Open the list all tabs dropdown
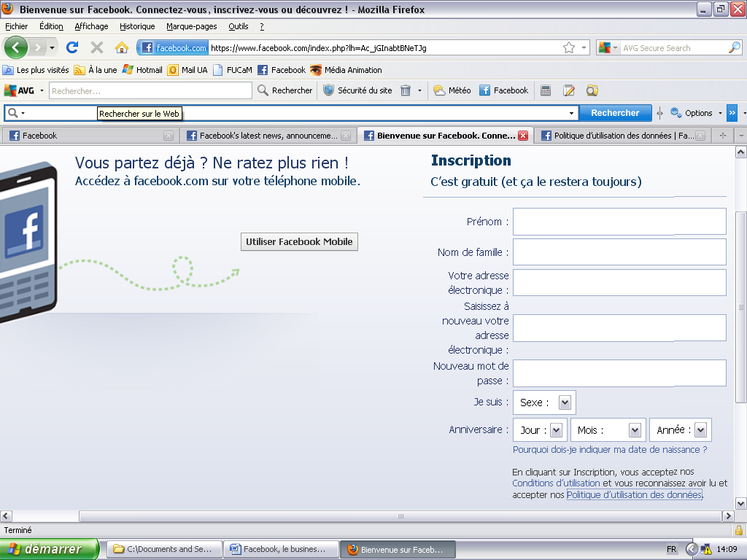Image resolution: width=747 pixels, height=560 pixels. [741, 136]
